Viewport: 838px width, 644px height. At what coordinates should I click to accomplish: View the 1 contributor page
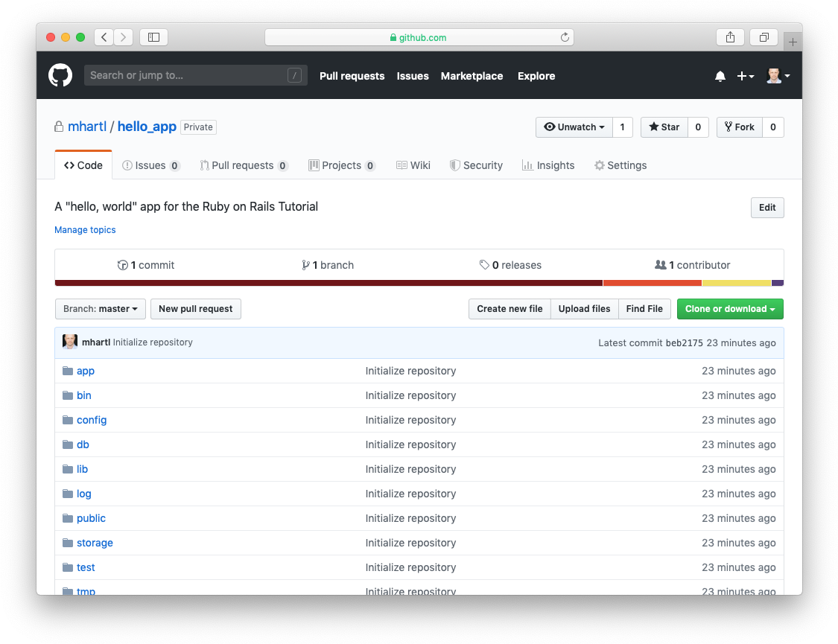pyautogui.click(x=692, y=265)
